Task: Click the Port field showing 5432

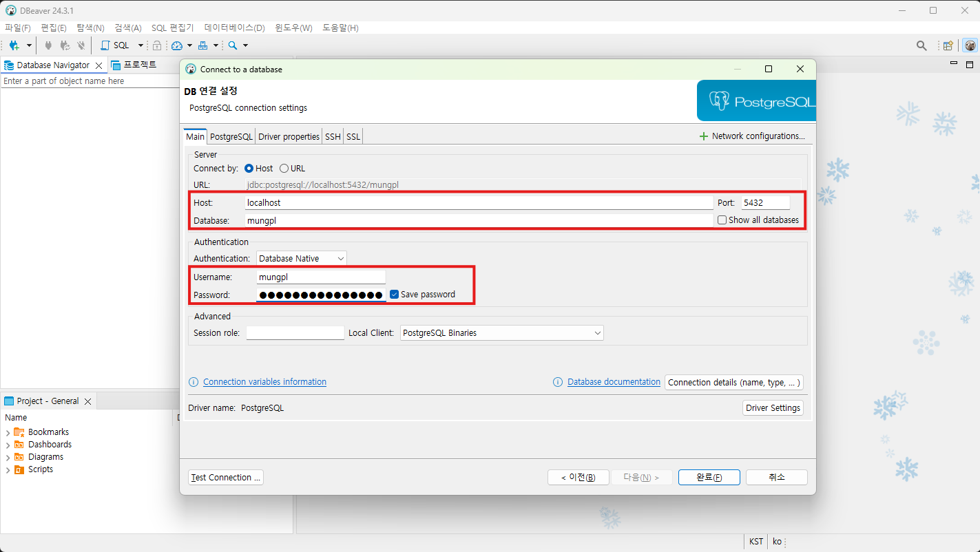Action: click(765, 203)
